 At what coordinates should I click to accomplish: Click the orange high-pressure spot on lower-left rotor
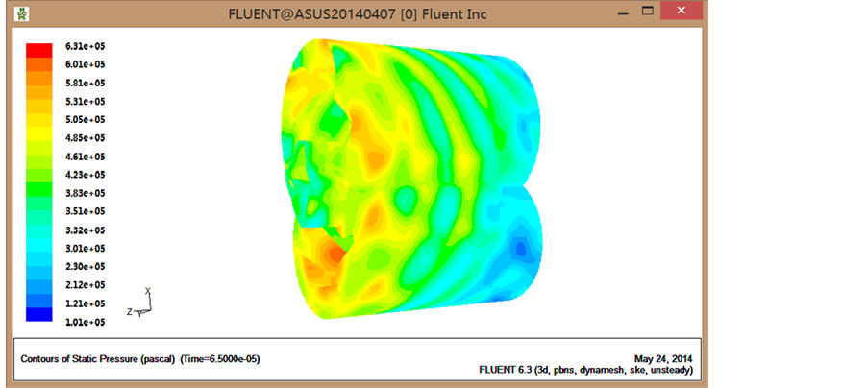[x=334, y=255]
